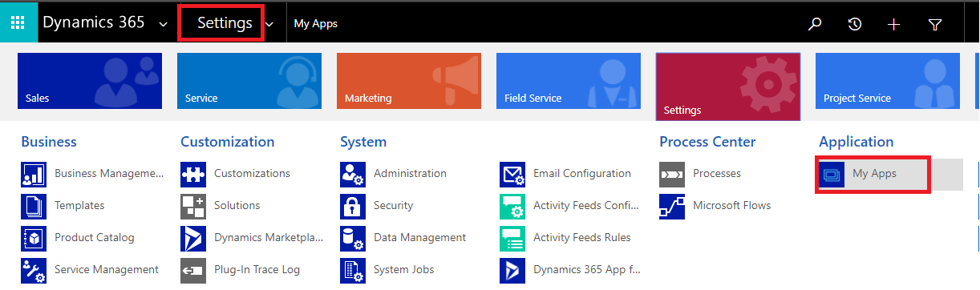This screenshot has width=980, height=290.
Task: Click the Dynamics 365 App for Outlook icon
Action: pyautogui.click(x=512, y=270)
